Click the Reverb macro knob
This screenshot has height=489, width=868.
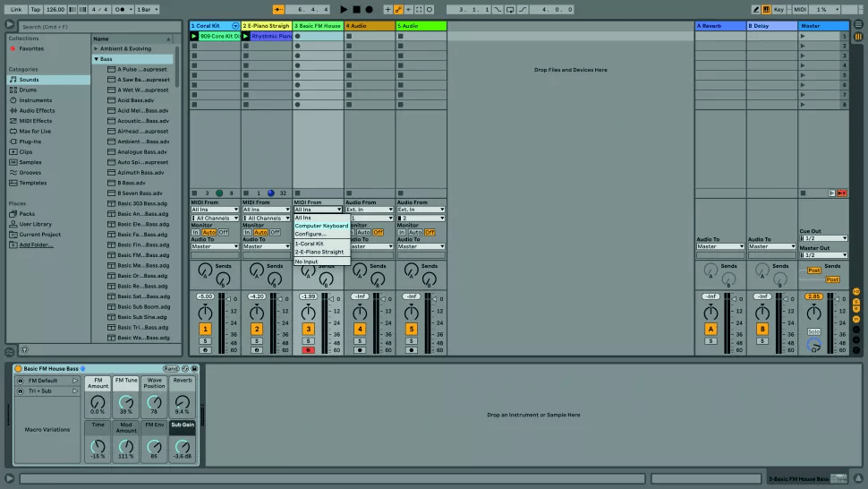(182, 404)
